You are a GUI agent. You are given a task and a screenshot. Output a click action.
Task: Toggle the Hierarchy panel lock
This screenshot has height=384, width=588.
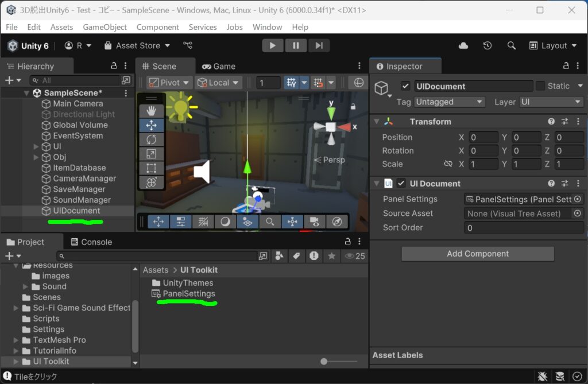114,65
